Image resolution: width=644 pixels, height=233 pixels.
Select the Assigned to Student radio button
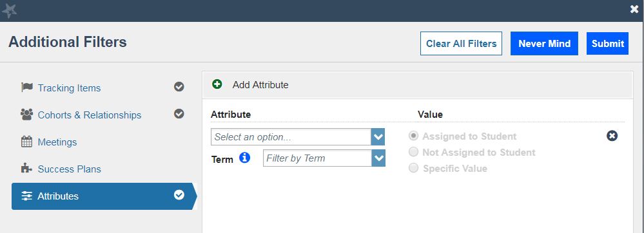(x=414, y=136)
